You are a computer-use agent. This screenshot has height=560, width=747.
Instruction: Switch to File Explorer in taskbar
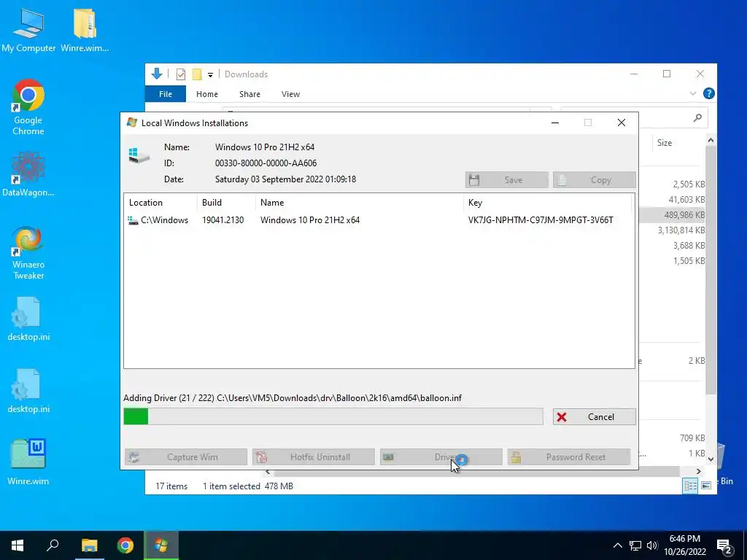tap(89, 545)
